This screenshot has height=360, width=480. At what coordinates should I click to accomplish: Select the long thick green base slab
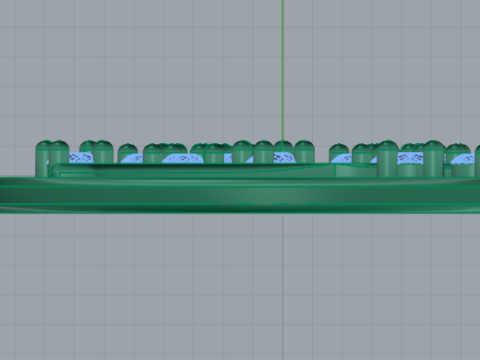coord(240,195)
